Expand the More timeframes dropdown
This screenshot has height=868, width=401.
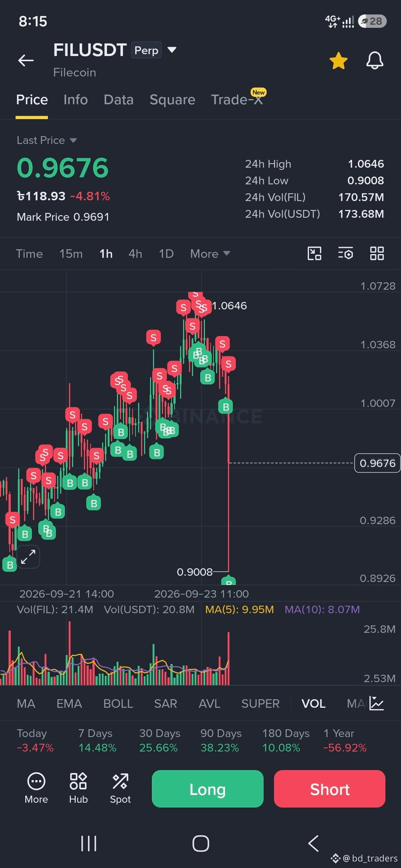[210, 254]
